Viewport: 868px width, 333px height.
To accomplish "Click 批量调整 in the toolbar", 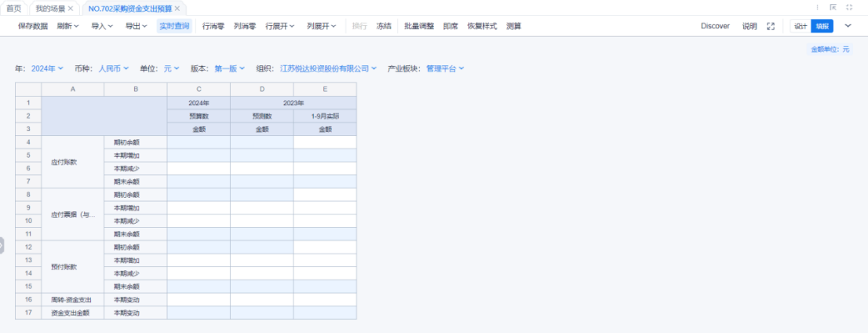I will tap(419, 26).
